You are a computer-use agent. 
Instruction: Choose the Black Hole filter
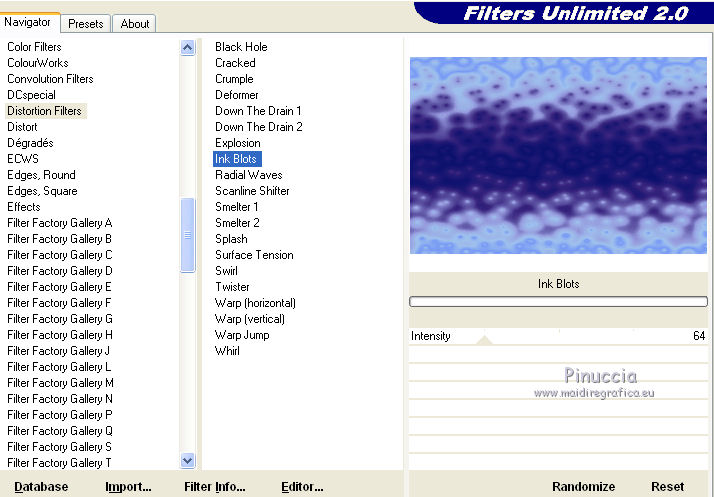241,47
